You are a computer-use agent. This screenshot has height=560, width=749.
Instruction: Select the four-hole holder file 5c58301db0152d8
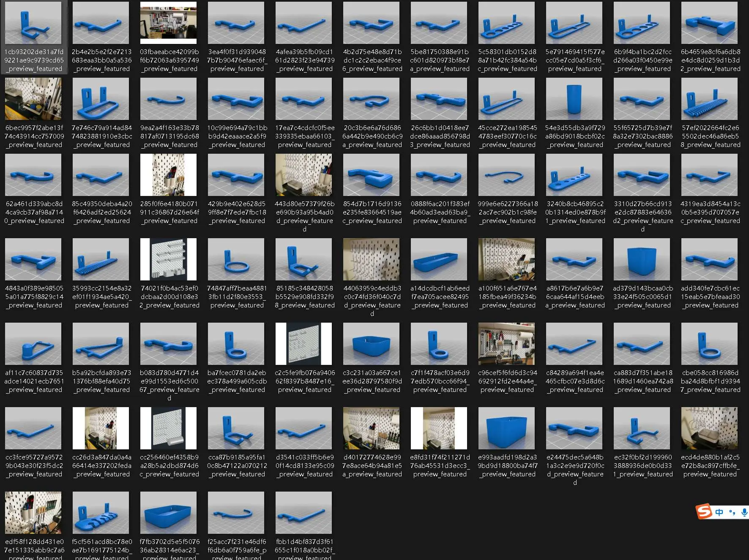click(506, 23)
